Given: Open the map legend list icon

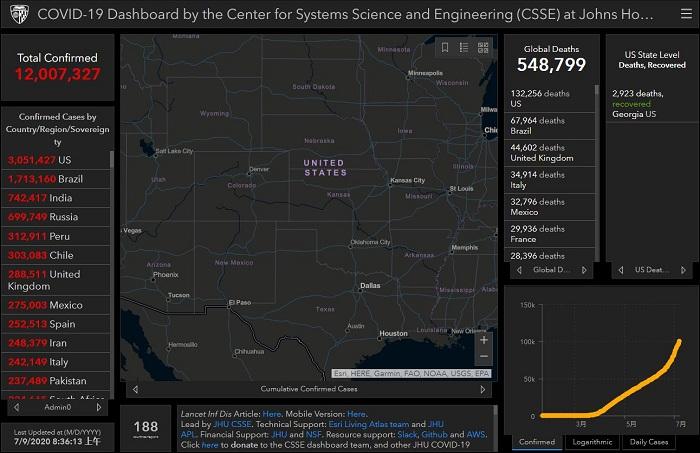Looking at the screenshot, I should 464,47.
